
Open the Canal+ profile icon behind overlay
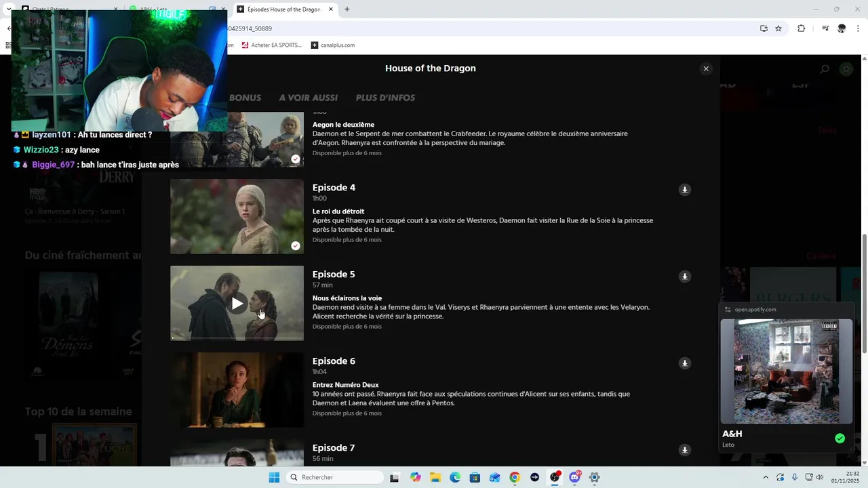pos(846,69)
